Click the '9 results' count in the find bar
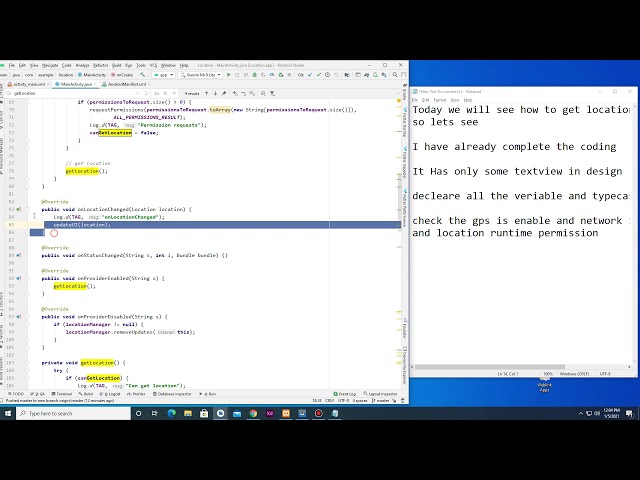 pos(192,93)
